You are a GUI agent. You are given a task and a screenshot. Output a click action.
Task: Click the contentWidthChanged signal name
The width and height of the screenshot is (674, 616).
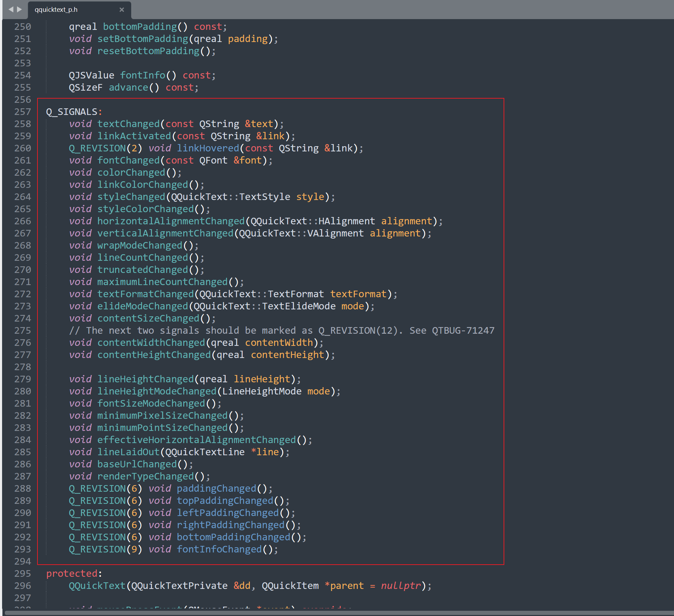pyautogui.click(x=151, y=343)
